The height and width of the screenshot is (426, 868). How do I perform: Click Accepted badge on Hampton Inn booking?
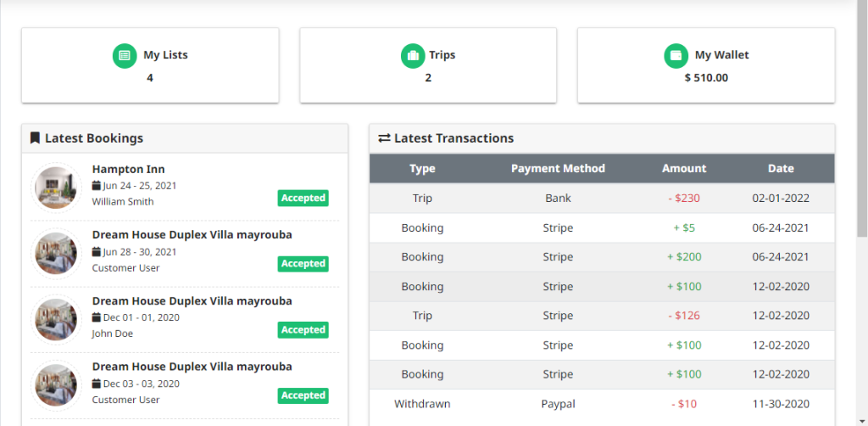click(x=303, y=198)
